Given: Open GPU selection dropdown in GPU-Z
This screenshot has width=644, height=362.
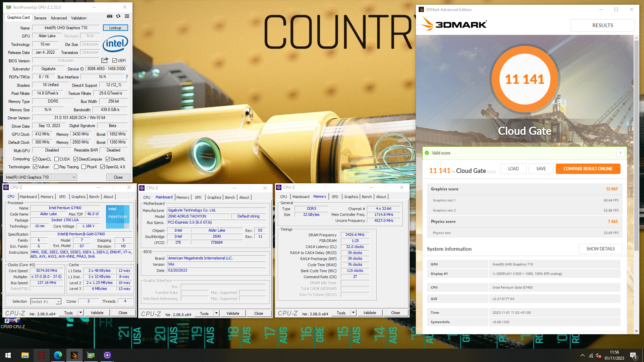Looking at the screenshot, I should 41,177.
